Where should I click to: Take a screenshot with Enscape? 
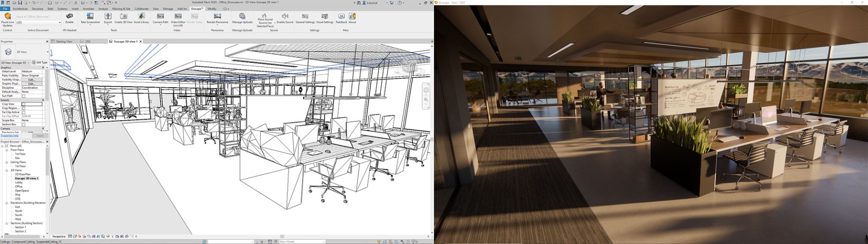(90, 16)
